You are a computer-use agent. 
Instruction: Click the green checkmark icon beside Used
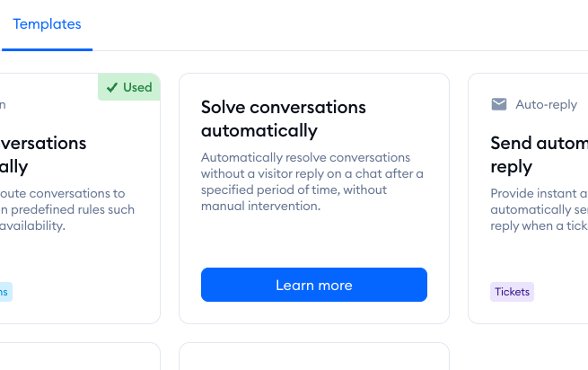pyautogui.click(x=111, y=87)
